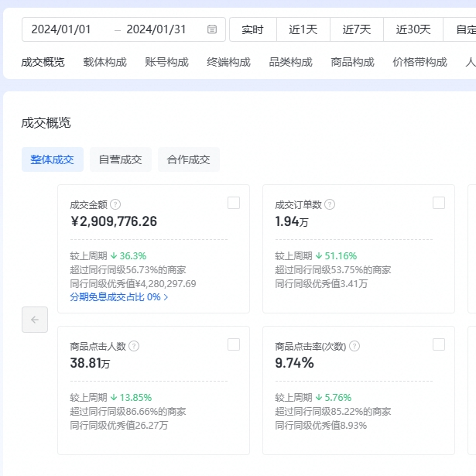This screenshot has height=476, width=476.
Task: Click the left arrow carousel button
Action: pos(35,320)
